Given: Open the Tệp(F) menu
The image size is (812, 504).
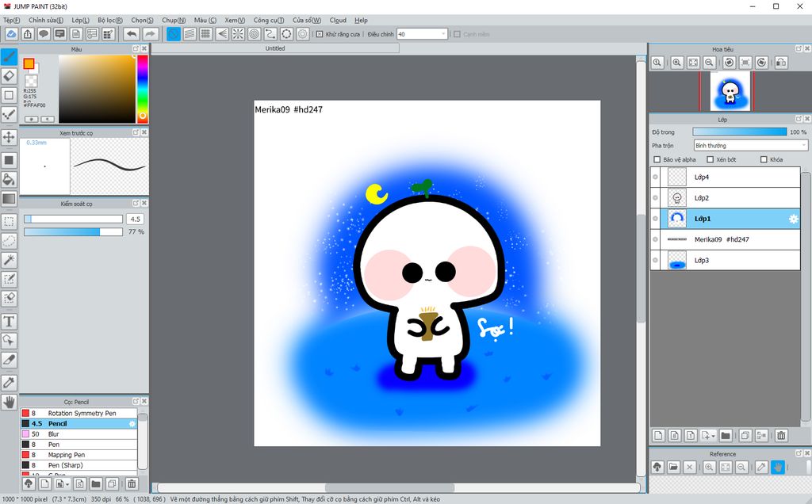Looking at the screenshot, I should (x=11, y=20).
